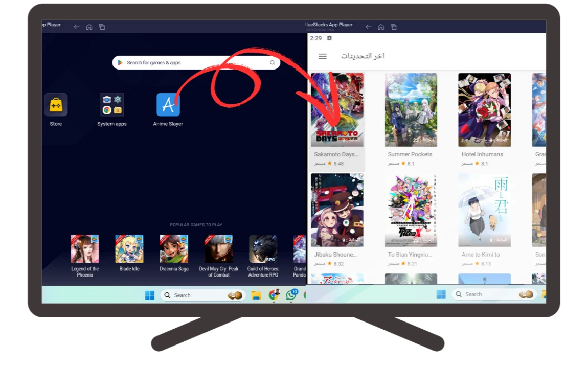Click the Arabic page title header
Viewport: 588px width, 368px height.
(362, 56)
